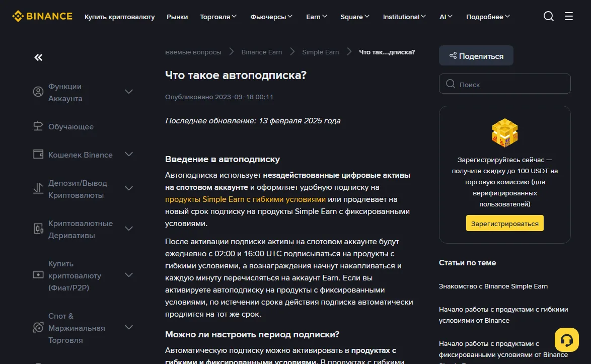
Task: Open the Simple Earn flexible products link
Action: coord(245,199)
